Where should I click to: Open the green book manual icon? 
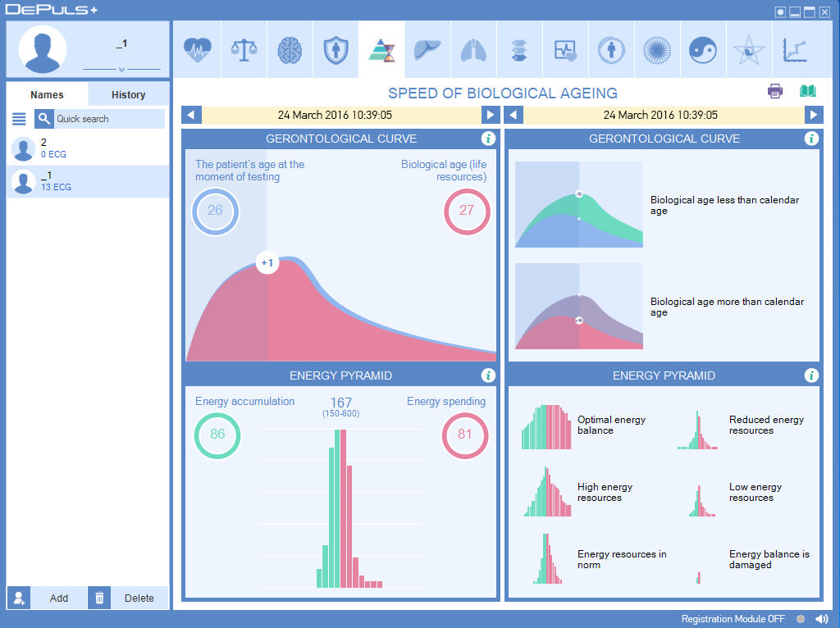(x=808, y=91)
